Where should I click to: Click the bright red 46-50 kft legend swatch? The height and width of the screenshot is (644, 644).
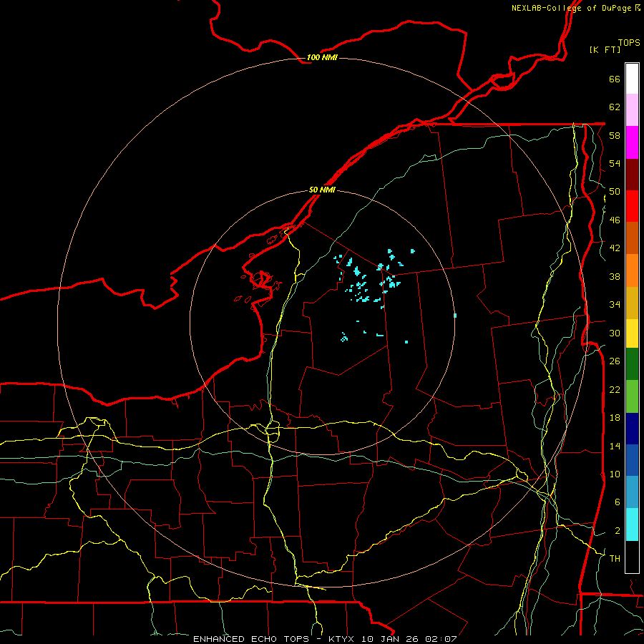point(632,206)
